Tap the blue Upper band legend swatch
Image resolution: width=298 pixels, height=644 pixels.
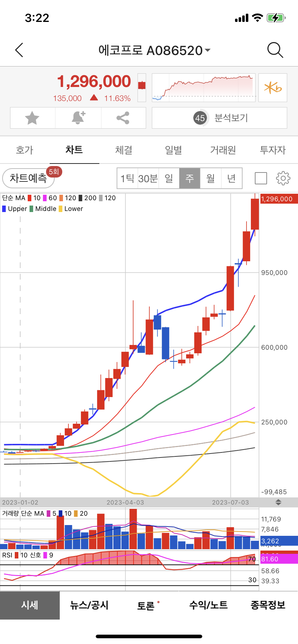(4, 209)
